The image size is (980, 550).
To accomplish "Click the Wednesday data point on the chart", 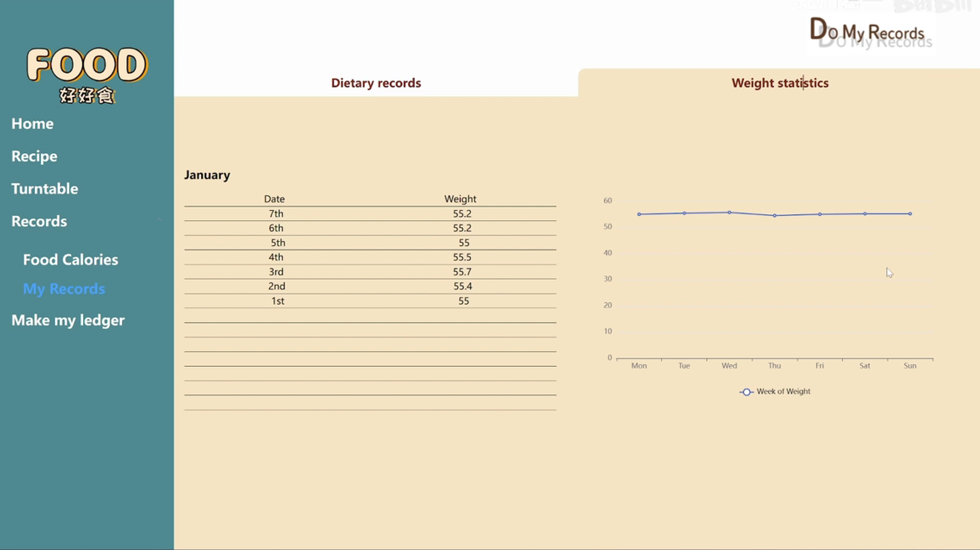I will click(x=729, y=212).
